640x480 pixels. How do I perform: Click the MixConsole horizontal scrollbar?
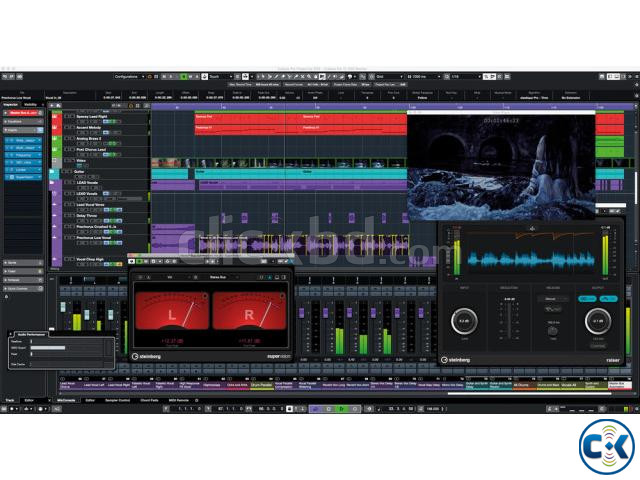coord(529,394)
